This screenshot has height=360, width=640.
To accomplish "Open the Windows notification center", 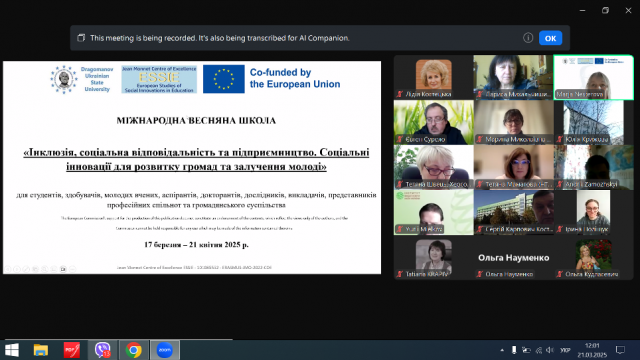I will [x=620, y=350].
